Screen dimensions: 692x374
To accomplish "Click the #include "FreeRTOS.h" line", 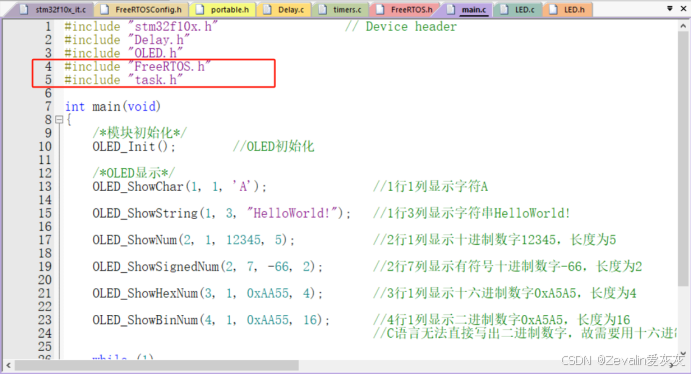I will click(x=137, y=66).
